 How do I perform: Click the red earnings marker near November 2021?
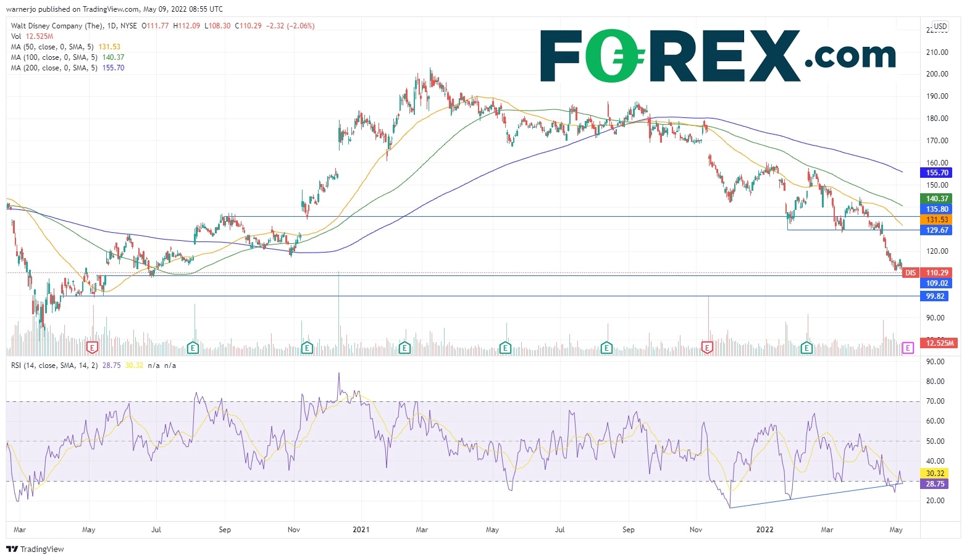(x=707, y=348)
